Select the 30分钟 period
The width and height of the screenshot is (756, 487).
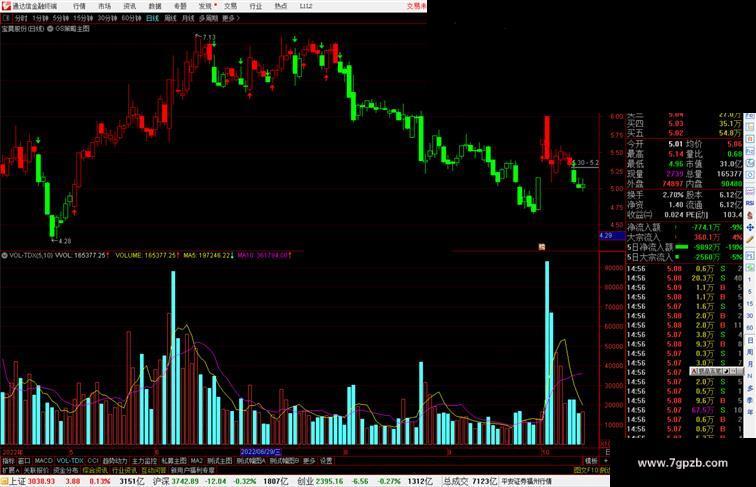tap(107, 18)
